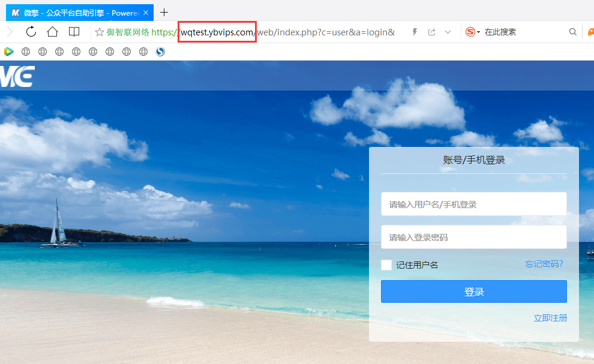Click the browser refresh icon
594x364 pixels.
click(31, 32)
